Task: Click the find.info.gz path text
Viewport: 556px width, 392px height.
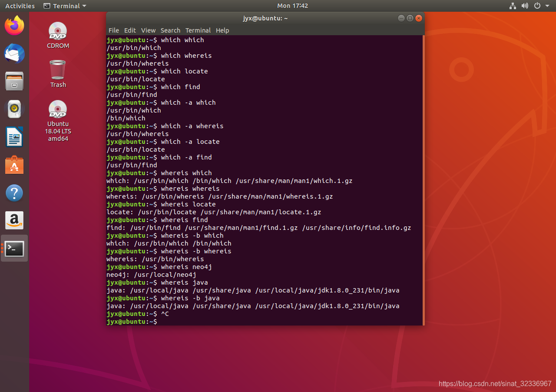Action: click(x=357, y=228)
